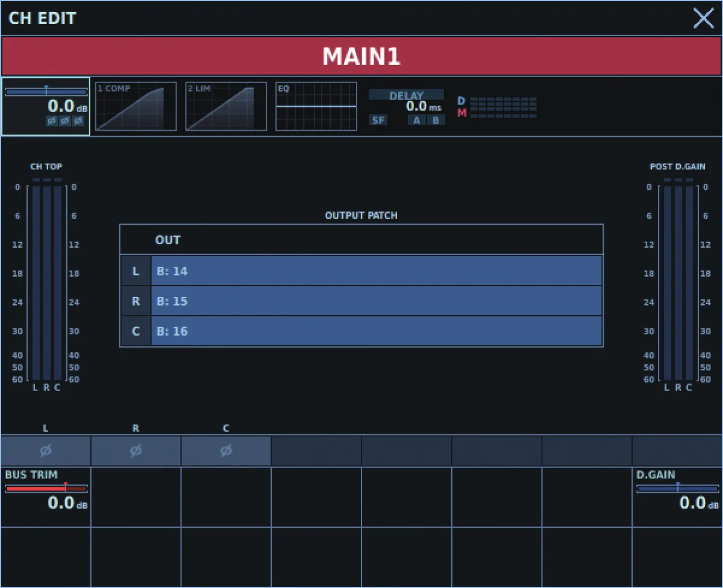Click the L label in output patch
Screen dimensions: 723x588
[x=136, y=271]
